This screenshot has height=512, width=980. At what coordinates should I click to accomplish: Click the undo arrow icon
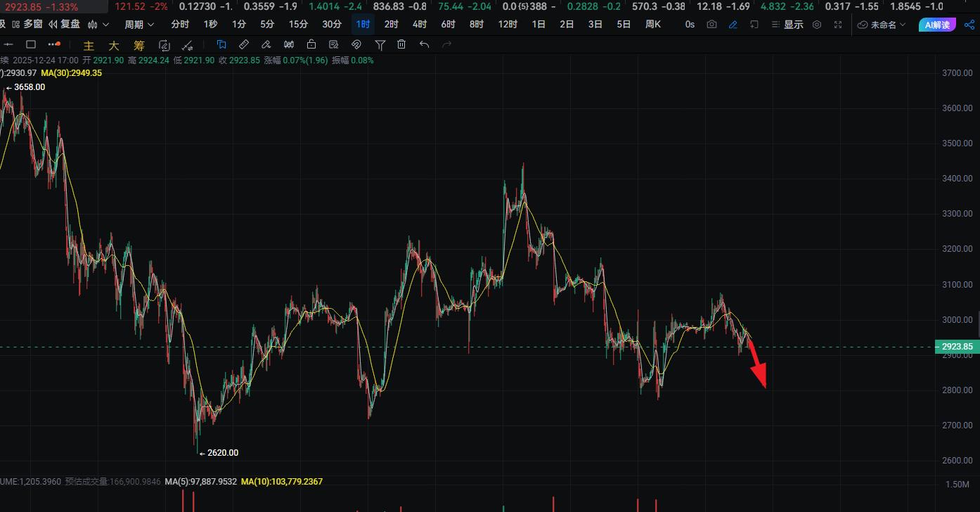pos(424,45)
